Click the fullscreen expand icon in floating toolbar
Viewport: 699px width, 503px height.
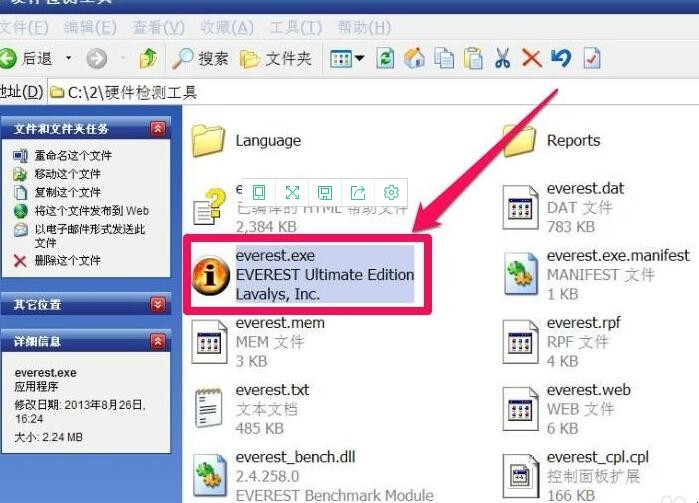292,192
